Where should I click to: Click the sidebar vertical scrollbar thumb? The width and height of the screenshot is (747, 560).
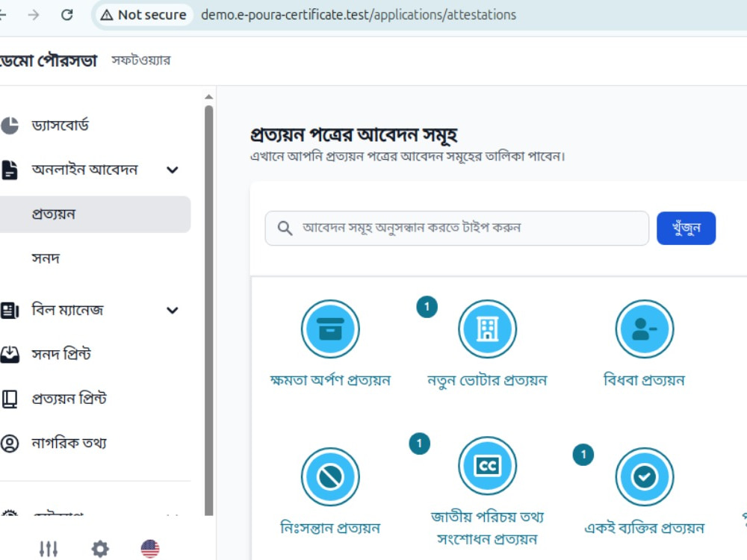pos(208,311)
